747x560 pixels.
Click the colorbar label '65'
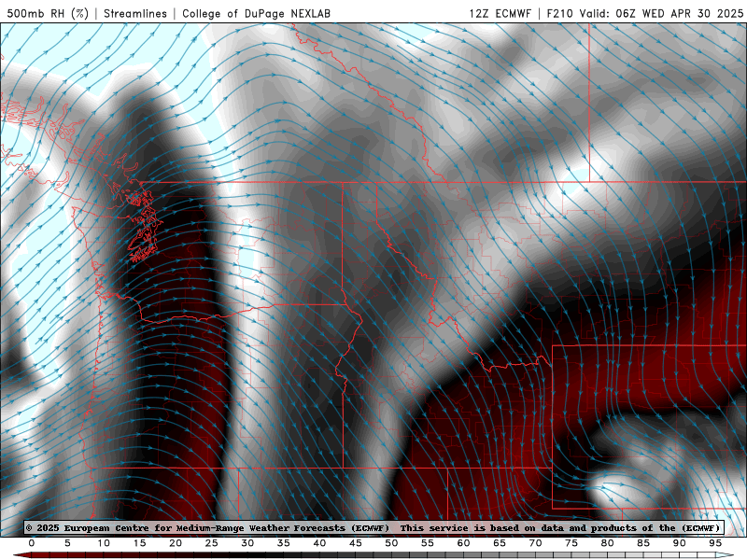click(x=500, y=543)
